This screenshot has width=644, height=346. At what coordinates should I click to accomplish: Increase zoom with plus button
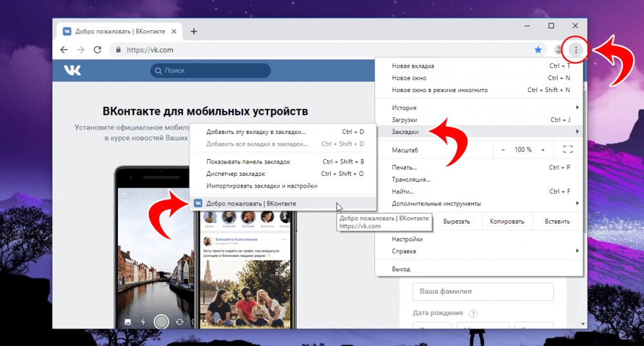point(543,150)
